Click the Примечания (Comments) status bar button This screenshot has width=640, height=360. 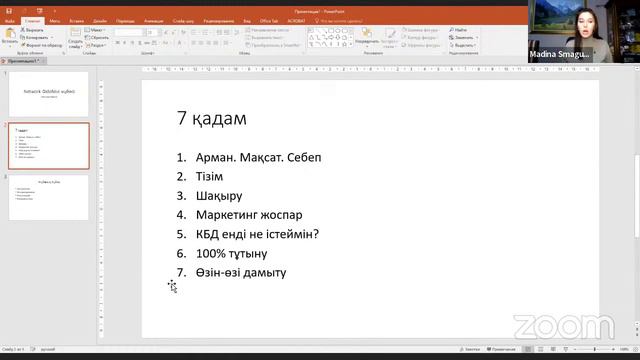(501, 349)
